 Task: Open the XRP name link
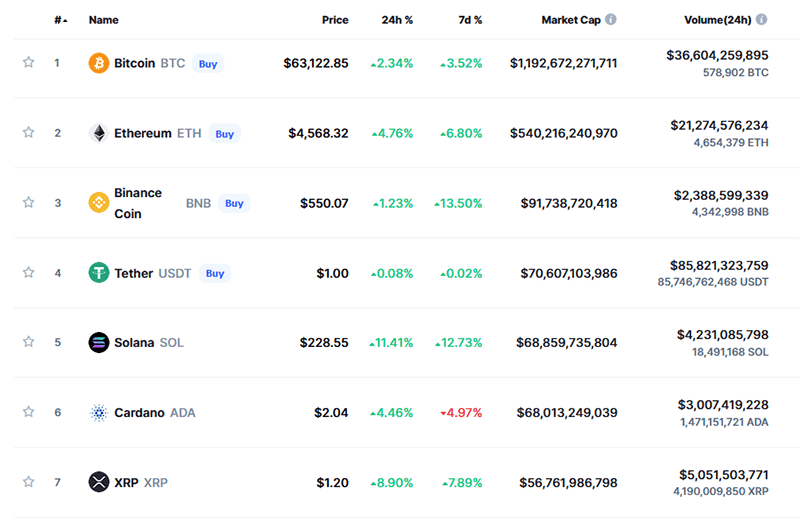point(127,482)
